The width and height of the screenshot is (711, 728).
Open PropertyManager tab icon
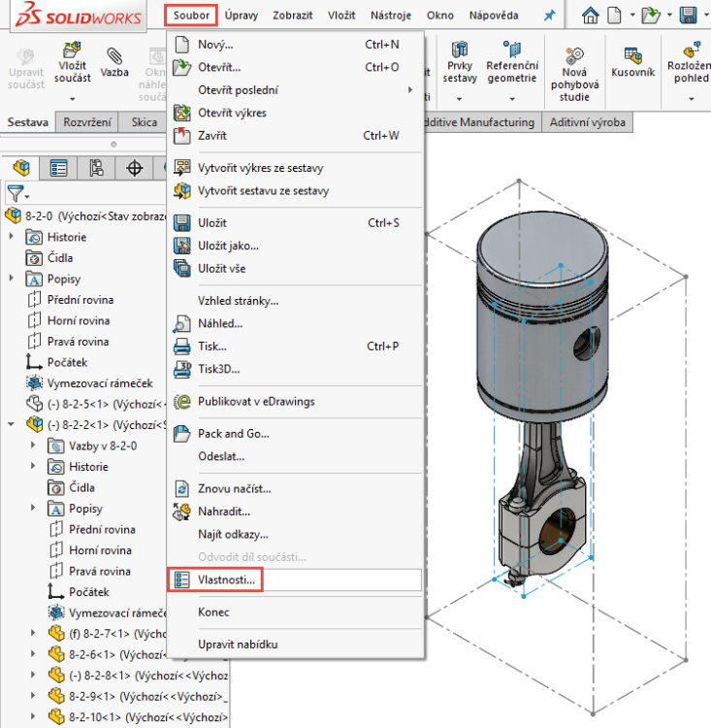tap(58, 168)
